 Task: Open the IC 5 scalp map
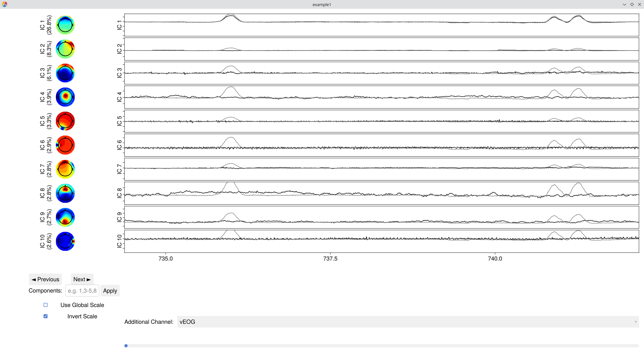pos(65,121)
